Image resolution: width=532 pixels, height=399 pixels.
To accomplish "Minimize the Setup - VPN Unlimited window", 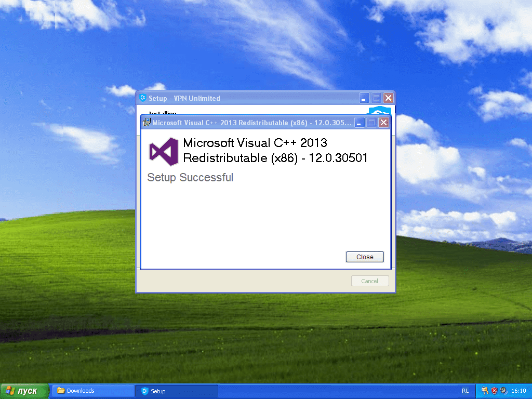I will (x=364, y=98).
